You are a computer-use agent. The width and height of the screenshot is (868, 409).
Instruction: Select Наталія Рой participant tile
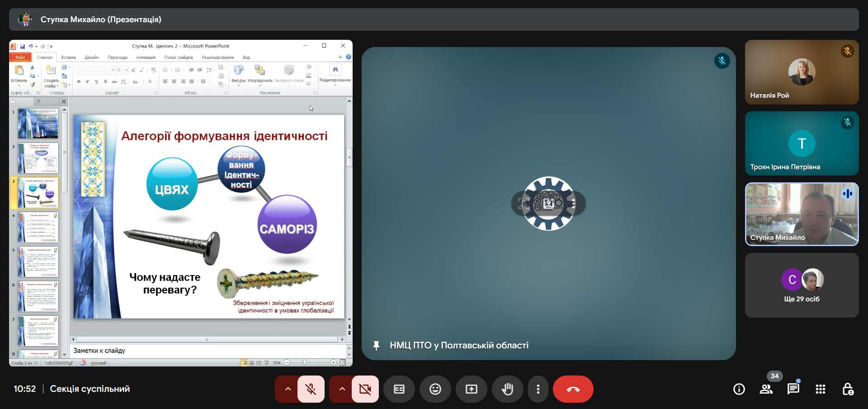pos(802,72)
